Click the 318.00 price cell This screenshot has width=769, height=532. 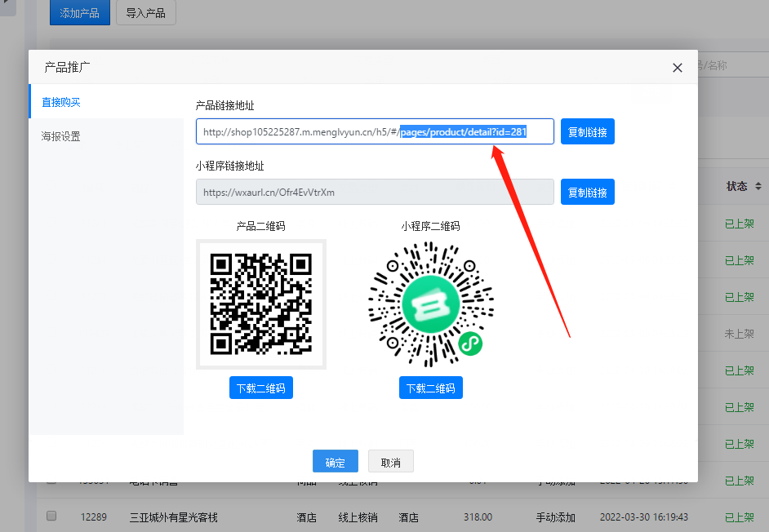(x=478, y=517)
